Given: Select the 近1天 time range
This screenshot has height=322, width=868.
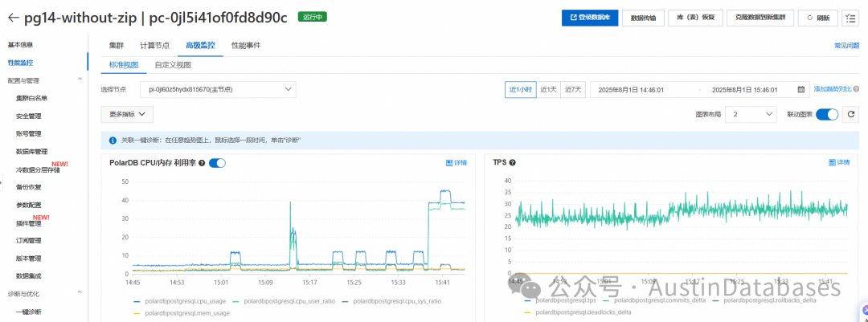Looking at the screenshot, I should pyautogui.click(x=549, y=90).
